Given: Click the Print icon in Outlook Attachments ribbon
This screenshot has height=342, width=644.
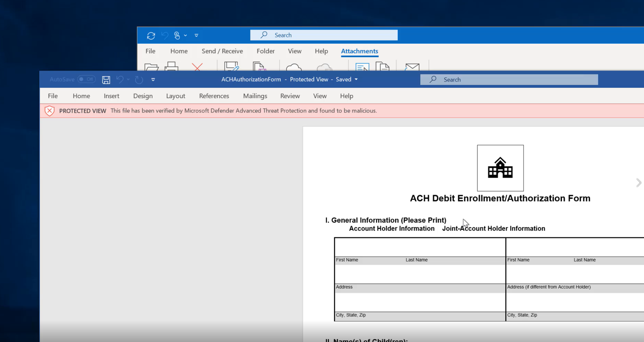Looking at the screenshot, I should (x=172, y=67).
